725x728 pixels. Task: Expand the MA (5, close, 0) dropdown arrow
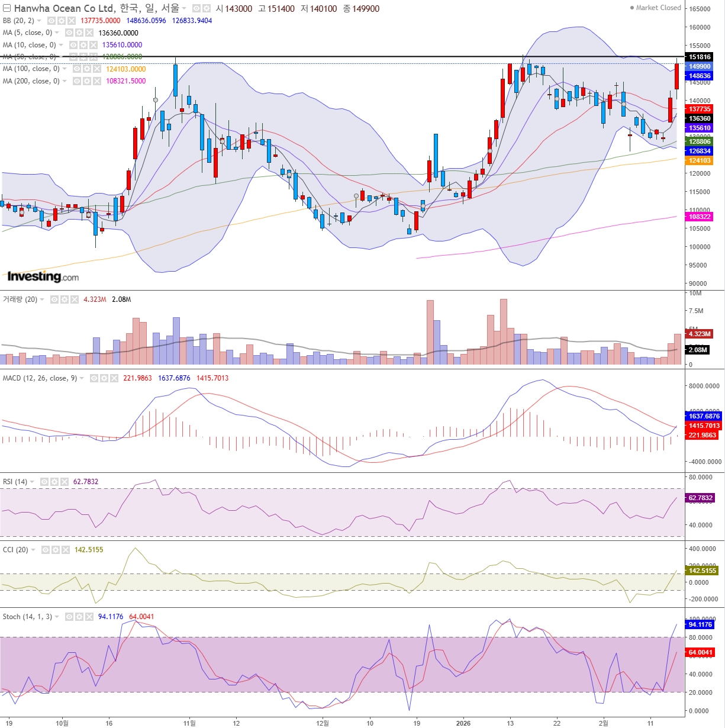(x=57, y=33)
